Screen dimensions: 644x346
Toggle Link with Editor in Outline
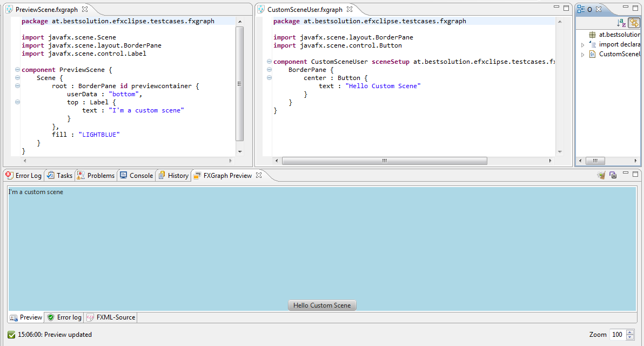pos(634,23)
